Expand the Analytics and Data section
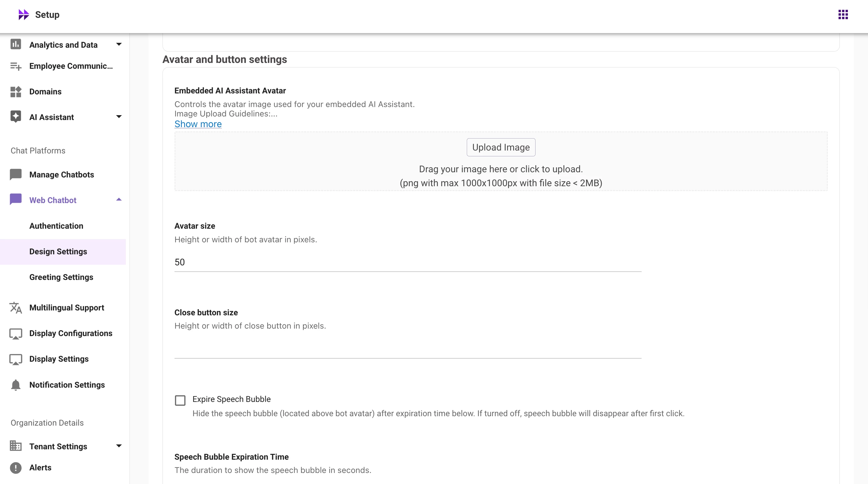The height and width of the screenshot is (484, 868). coord(119,44)
